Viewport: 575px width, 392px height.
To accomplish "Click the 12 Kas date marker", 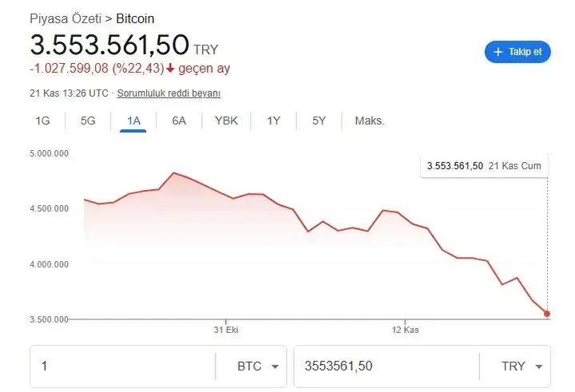I will 405,329.
